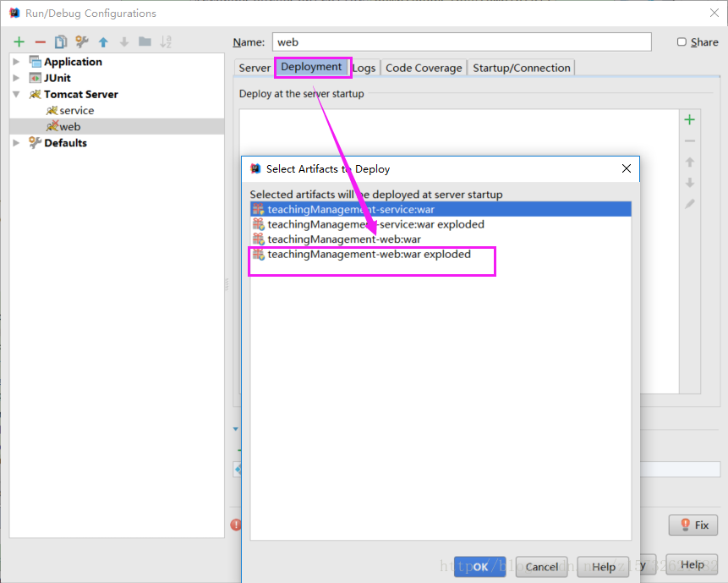Open the Startup/Connection tab
This screenshot has height=583, width=728.
click(522, 68)
